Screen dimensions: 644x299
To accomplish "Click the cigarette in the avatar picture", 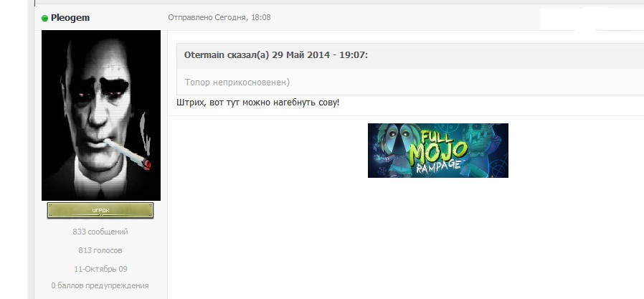I will tap(128, 153).
